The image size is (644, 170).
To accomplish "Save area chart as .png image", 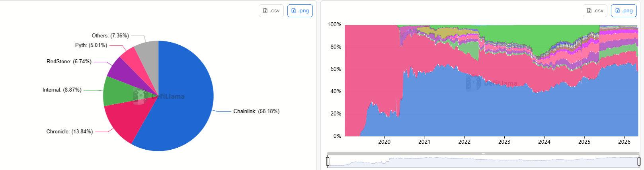I will [624, 11].
